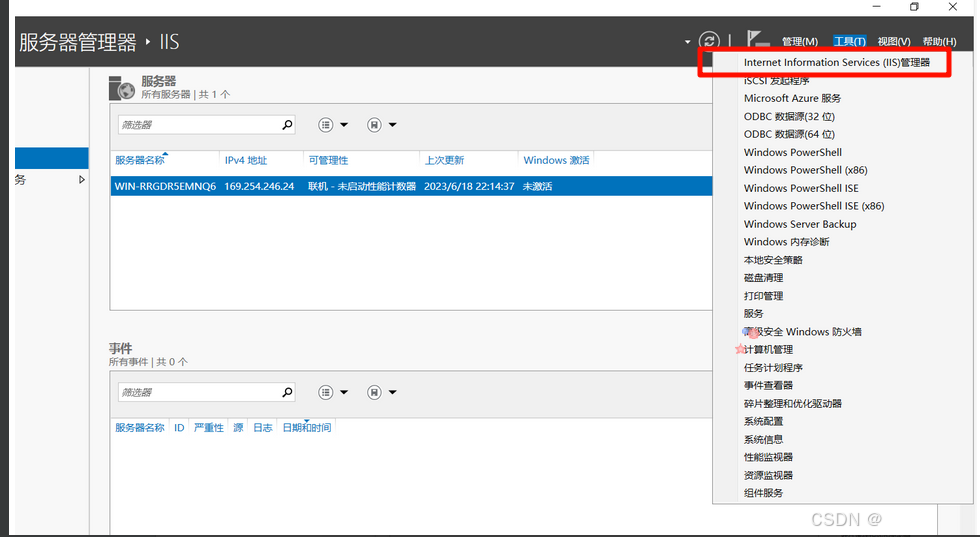Expand servers save query dropdown arrow
The image size is (980, 537).
[x=392, y=124]
